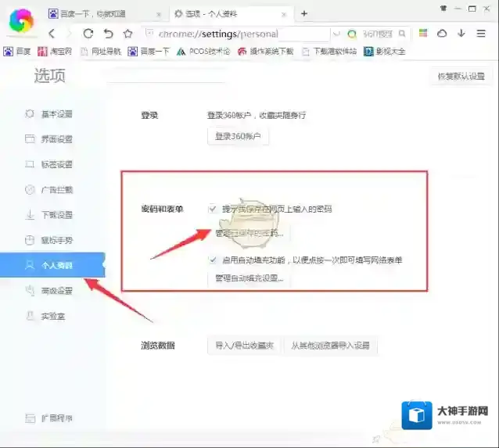
Task: Click the search magnifier icon
Action: tap(402, 34)
